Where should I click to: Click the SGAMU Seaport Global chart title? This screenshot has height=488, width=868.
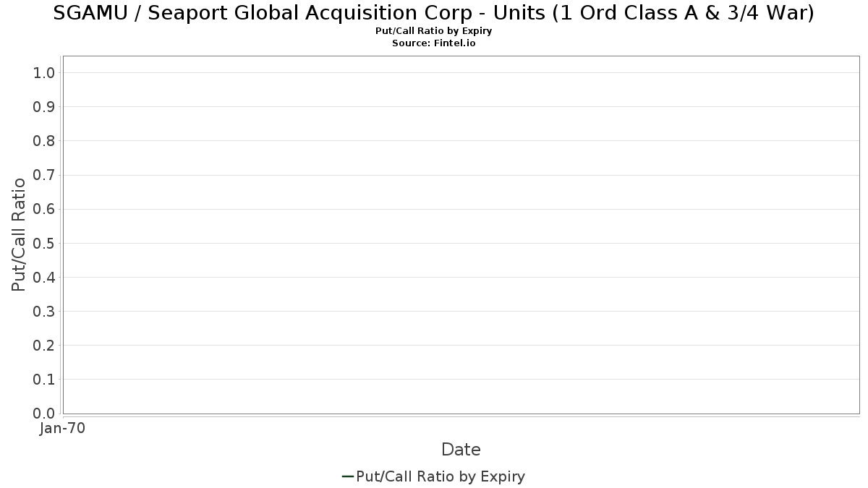[x=434, y=13]
